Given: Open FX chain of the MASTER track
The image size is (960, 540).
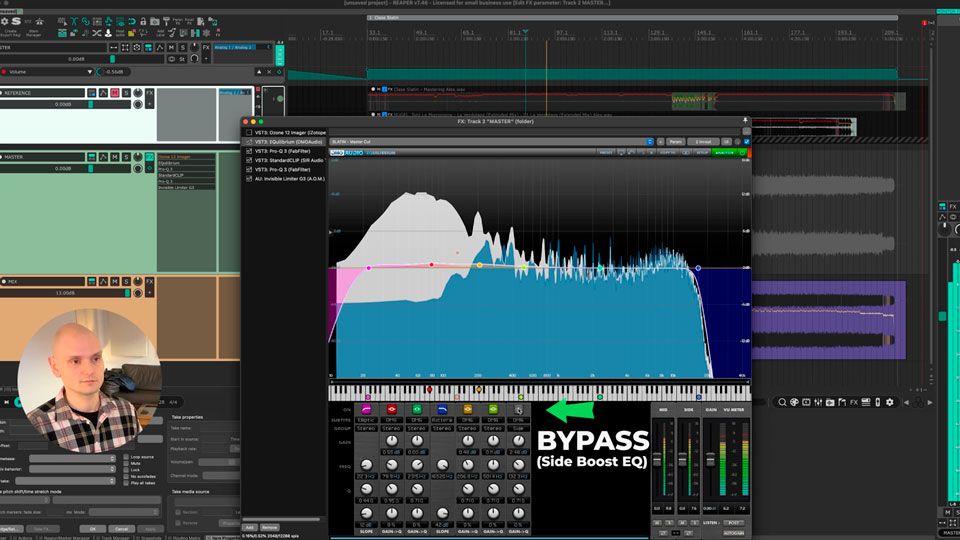Looking at the screenshot, I should pos(150,157).
